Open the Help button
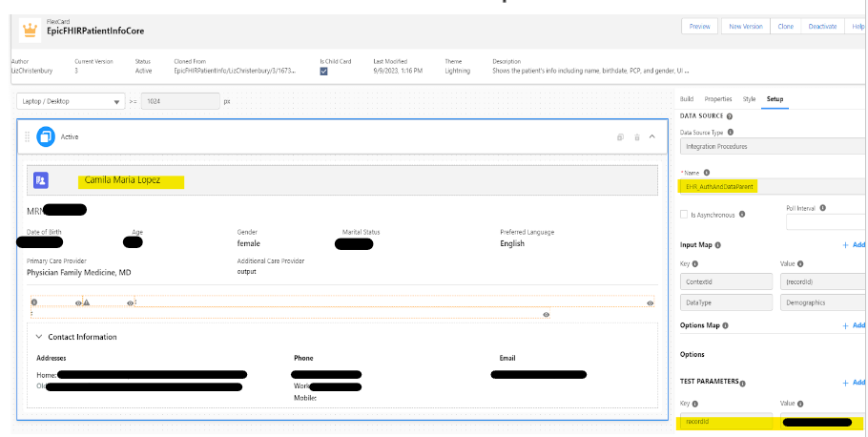 pyautogui.click(x=858, y=26)
